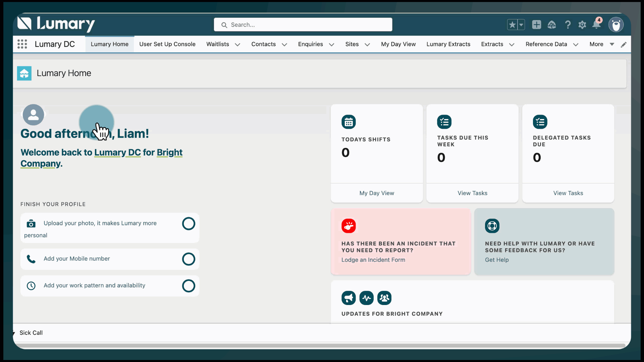This screenshot has width=644, height=362.
Task: Switch to the Lumary Home tab
Action: [110, 44]
